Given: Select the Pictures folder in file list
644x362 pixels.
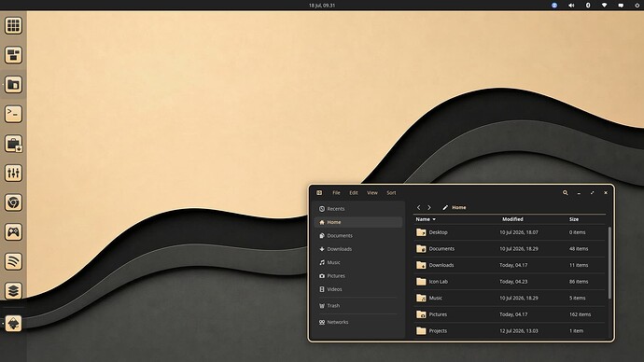Looking at the screenshot, I should [x=510, y=314].
